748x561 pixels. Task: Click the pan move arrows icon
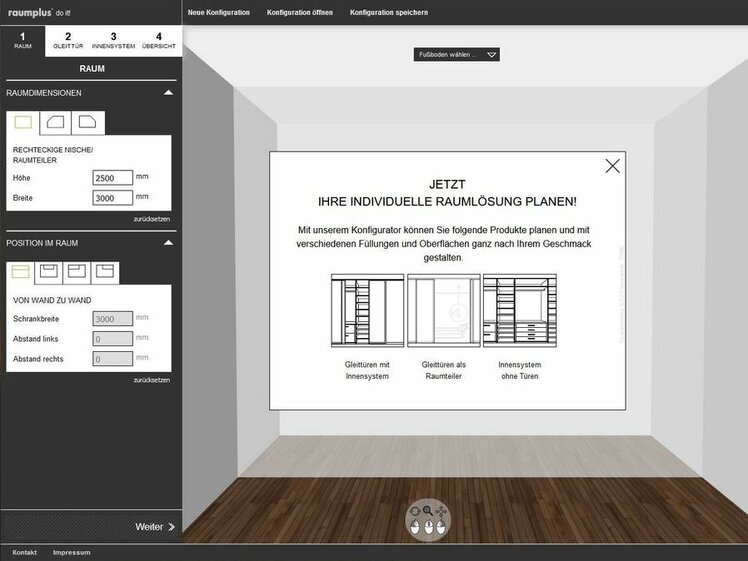tap(441, 511)
